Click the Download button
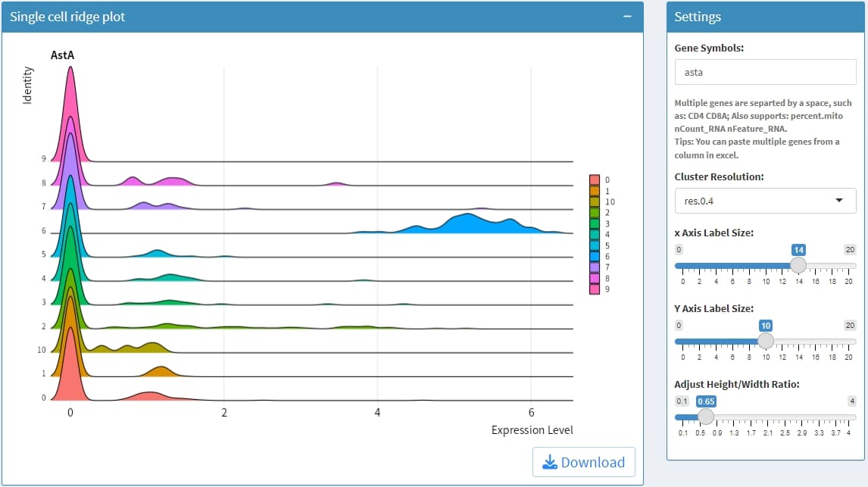This screenshot has width=868, height=487. (583, 462)
